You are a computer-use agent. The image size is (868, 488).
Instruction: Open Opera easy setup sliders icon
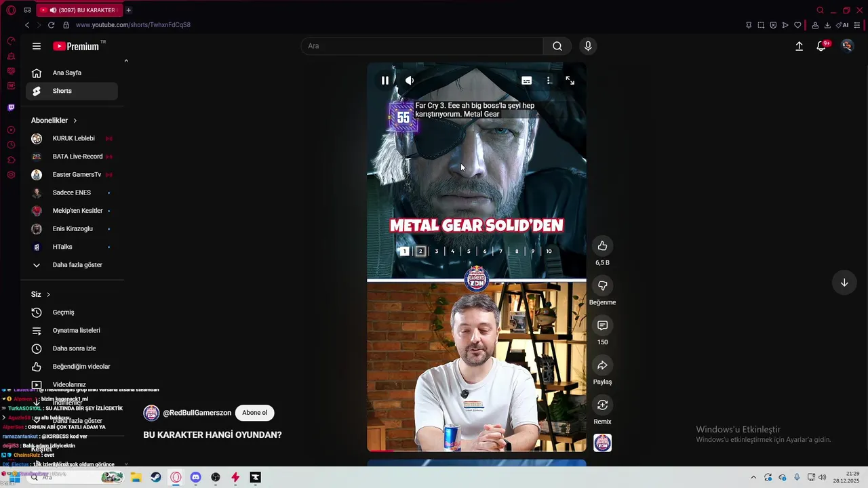coord(857,25)
